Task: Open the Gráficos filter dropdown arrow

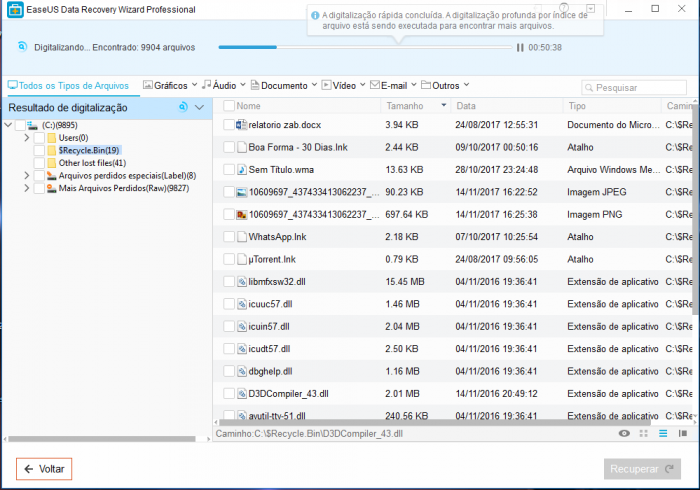Action: [x=194, y=85]
